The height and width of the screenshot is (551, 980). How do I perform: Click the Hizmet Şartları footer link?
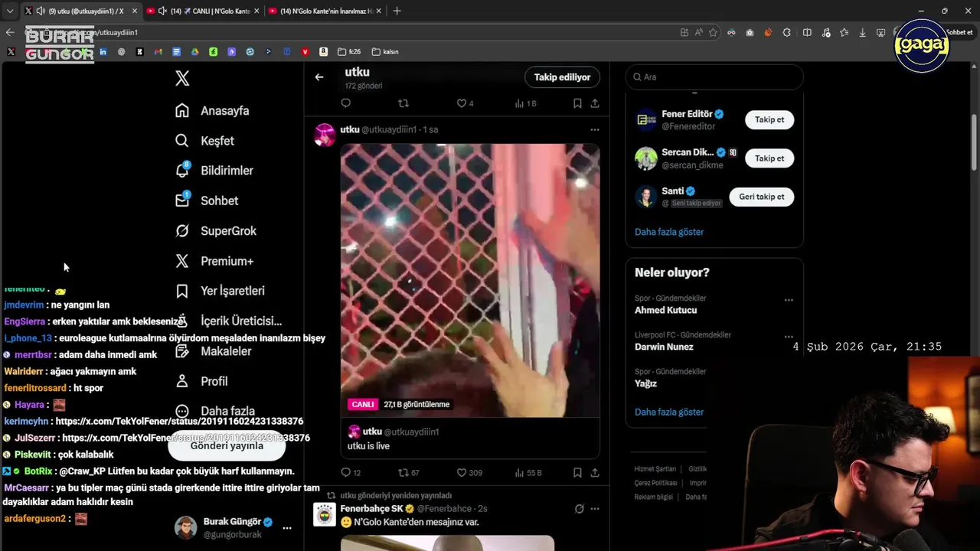tap(655, 469)
